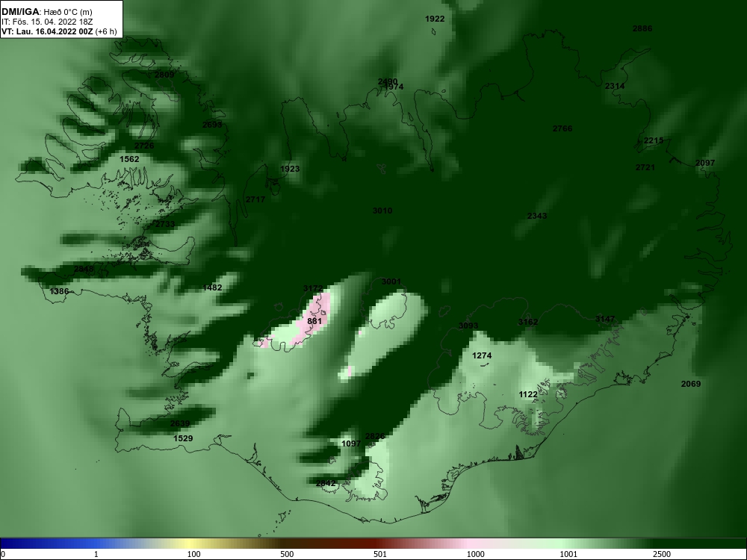Click the title text 'DMI/IGA: Hæð 0°C (m)'

point(46,12)
